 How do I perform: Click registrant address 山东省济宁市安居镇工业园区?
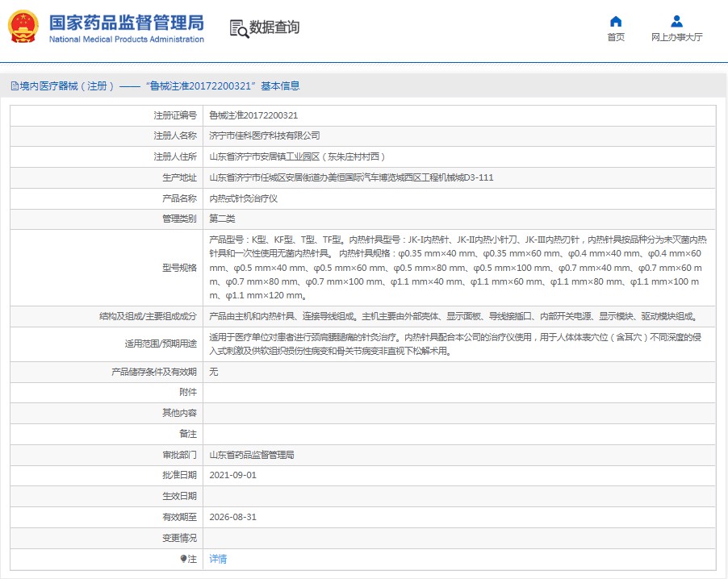tap(297, 156)
